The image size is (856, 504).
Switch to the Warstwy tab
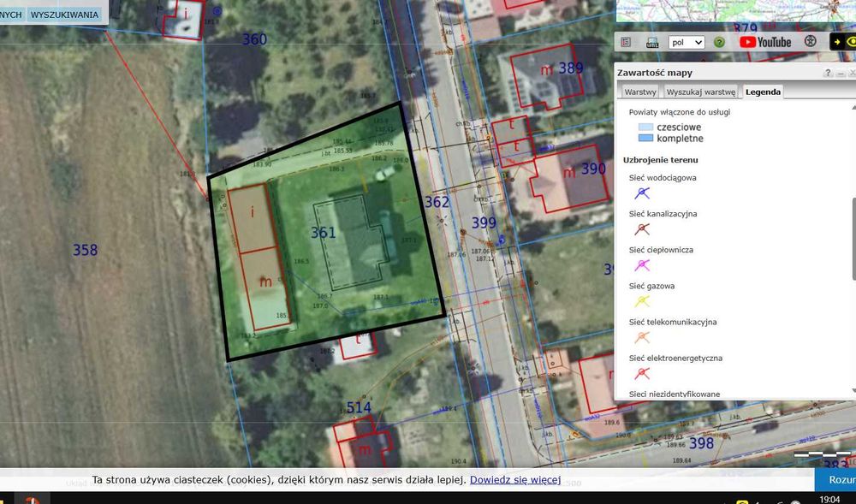[639, 92]
